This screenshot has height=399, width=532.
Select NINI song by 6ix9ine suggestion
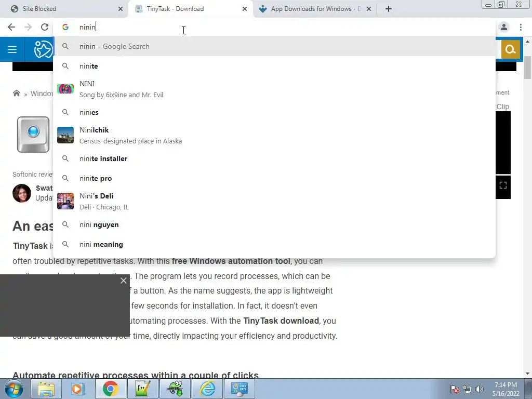274,89
